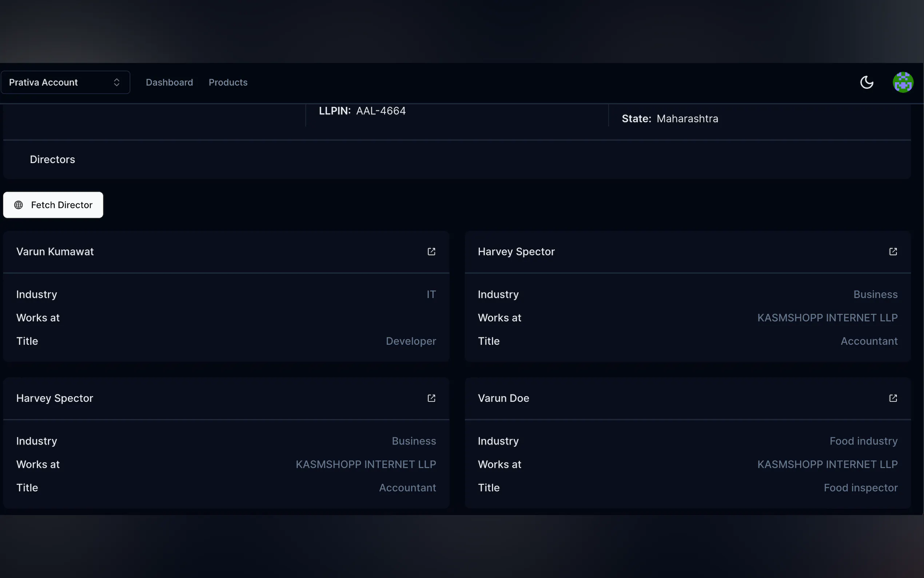Open the Prativa Account switcher dropdown
This screenshot has height=578, width=924.
pos(65,82)
